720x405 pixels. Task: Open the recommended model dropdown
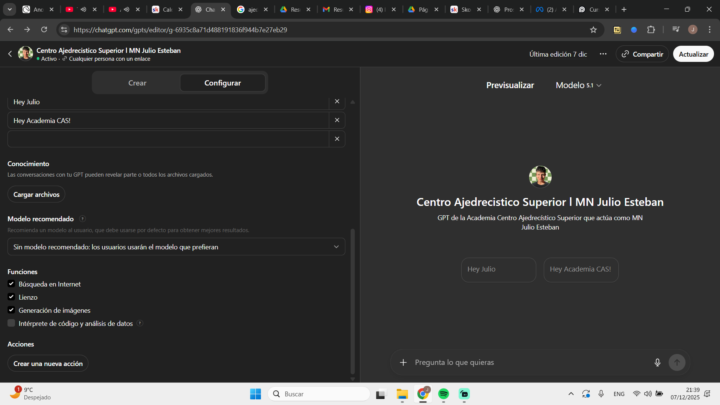click(x=176, y=246)
